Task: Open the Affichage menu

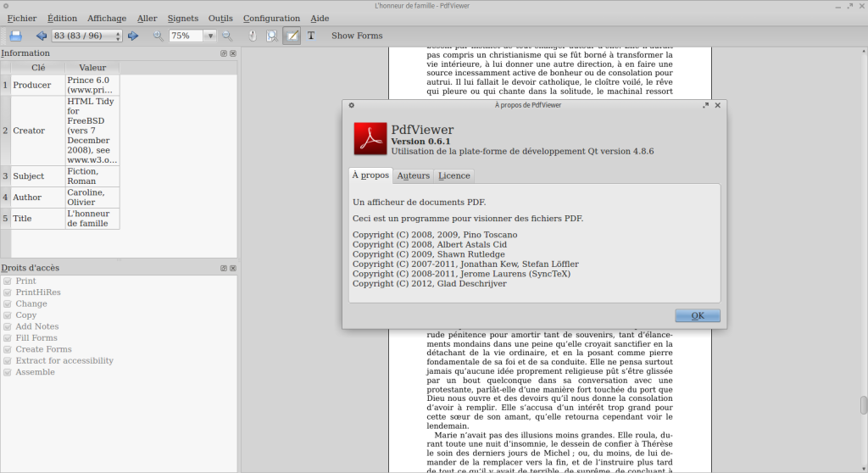Action: [x=107, y=19]
